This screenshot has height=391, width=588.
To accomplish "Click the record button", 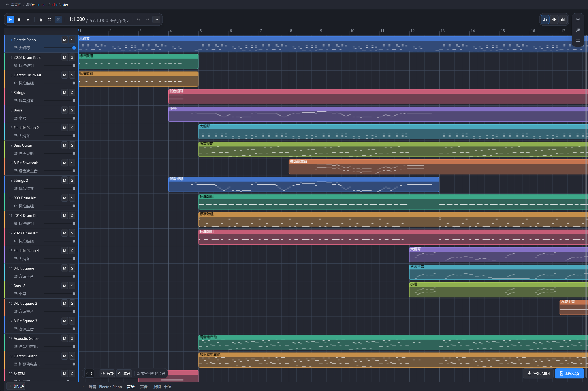I will 28,19.
